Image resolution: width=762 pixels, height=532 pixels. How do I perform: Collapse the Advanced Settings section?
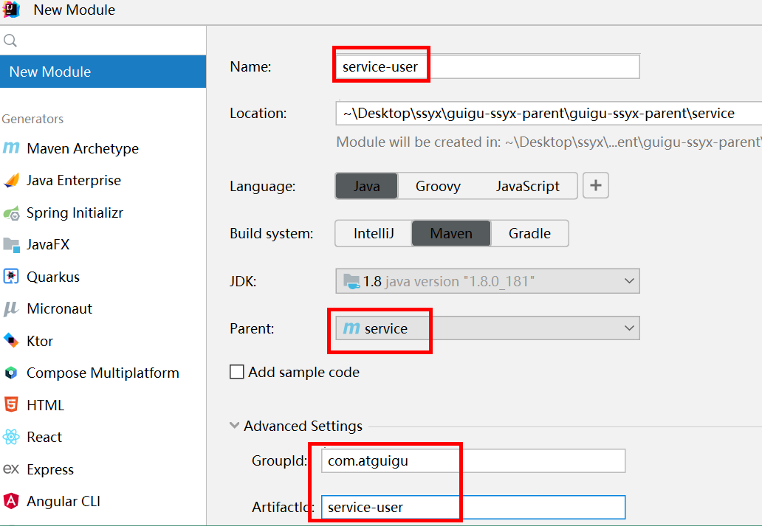click(235, 426)
